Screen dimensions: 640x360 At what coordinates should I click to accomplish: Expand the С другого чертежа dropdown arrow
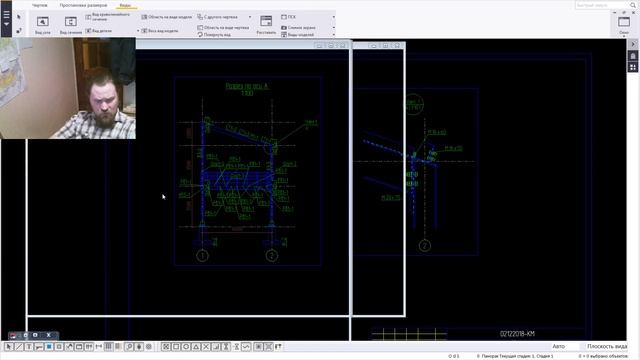[250, 17]
